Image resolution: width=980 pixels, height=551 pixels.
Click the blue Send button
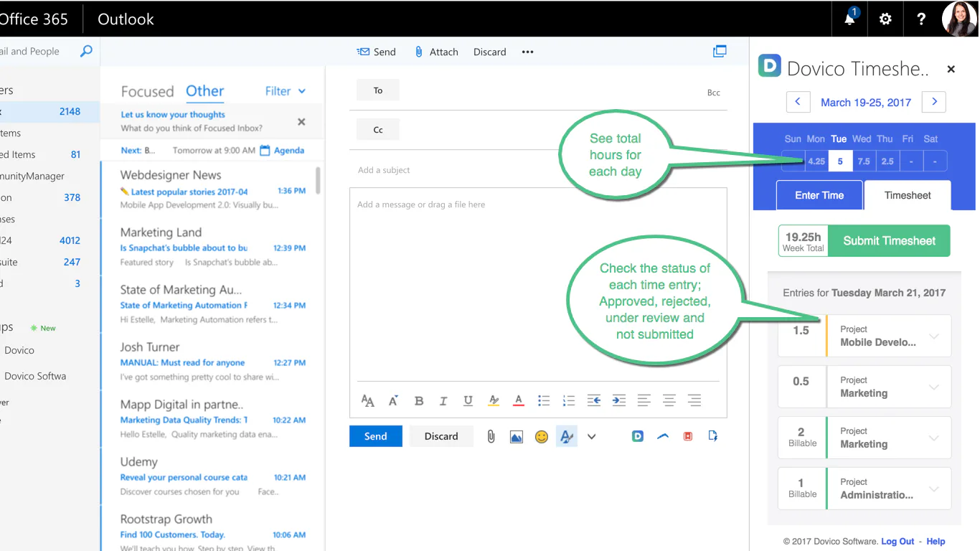(376, 436)
